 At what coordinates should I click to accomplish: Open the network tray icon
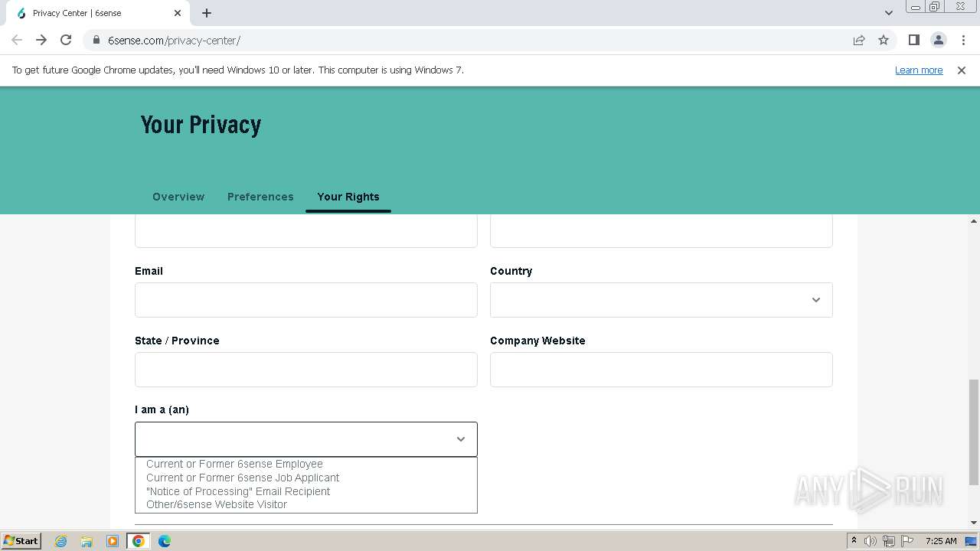pyautogui.click(x=889, y=541)
